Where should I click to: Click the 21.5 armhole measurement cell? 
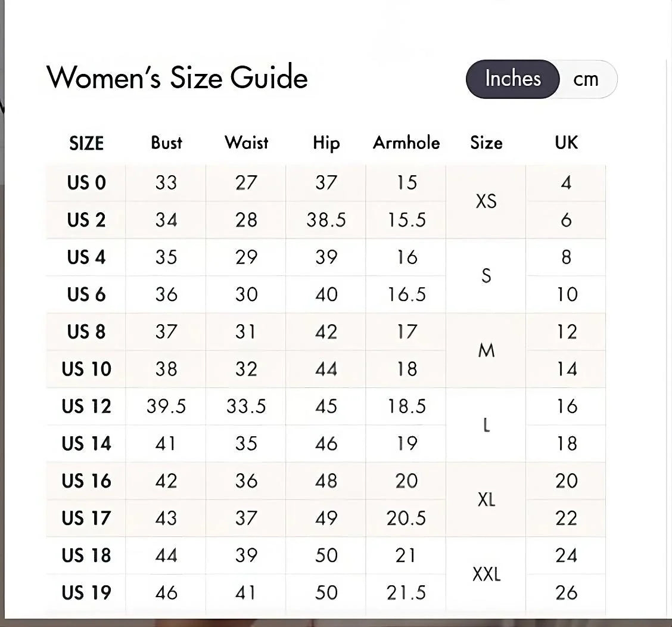click(406, 593)
